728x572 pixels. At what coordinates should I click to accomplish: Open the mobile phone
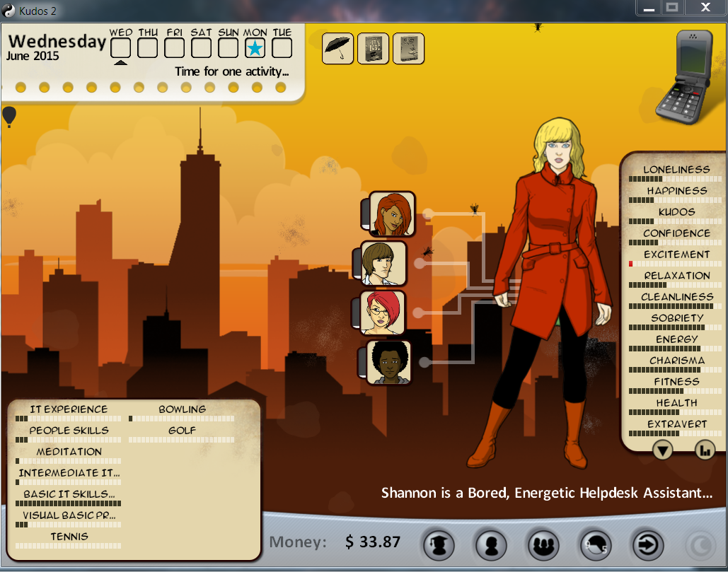[686, 77]
